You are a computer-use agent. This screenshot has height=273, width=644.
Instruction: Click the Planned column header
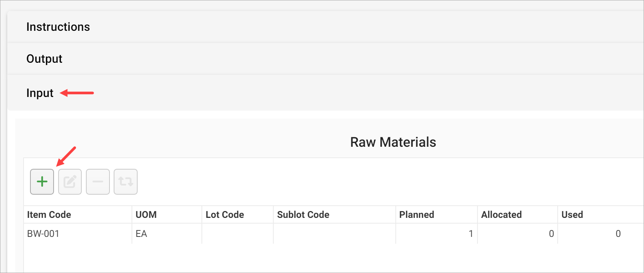pyautogui.click(x=416, y=214)
